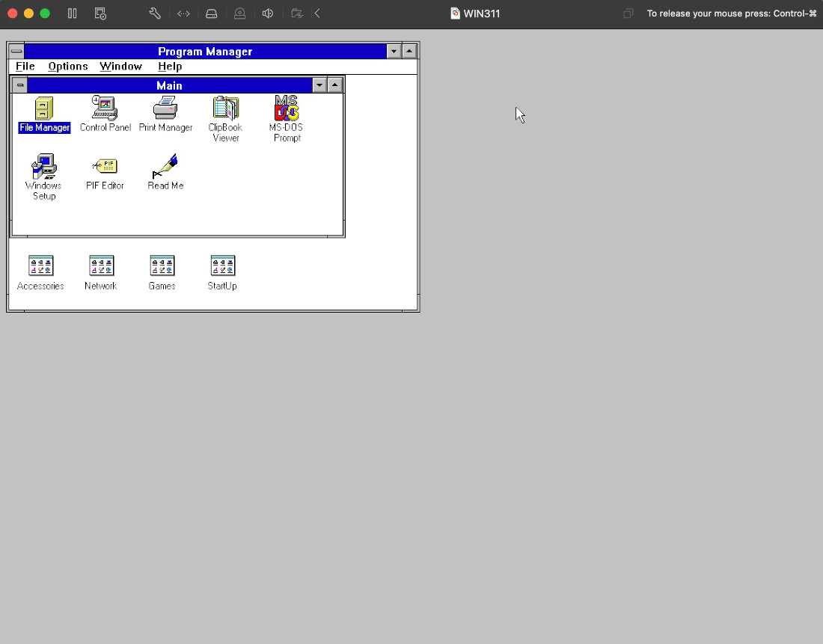
Task: Open the Read Me icon
Action: [x=165, y=167]
